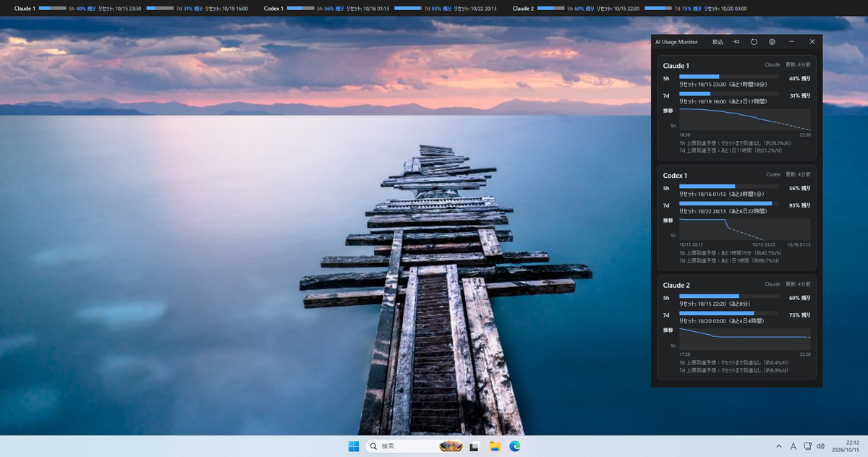The height and width of the screenshot is (457, 868).
Task: Open network status in system tray
Action: [807, 446]
